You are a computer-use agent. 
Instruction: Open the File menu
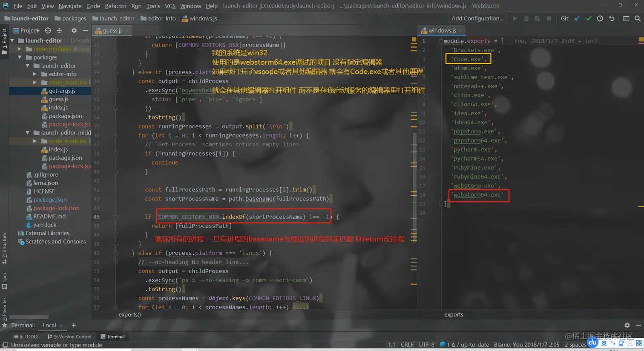[17, 6]
